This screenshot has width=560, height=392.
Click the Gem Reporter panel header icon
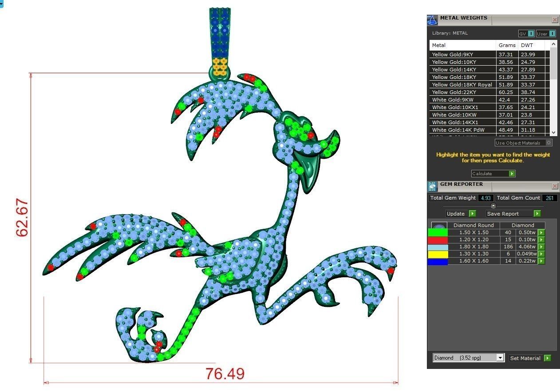(x=432, y=186)
